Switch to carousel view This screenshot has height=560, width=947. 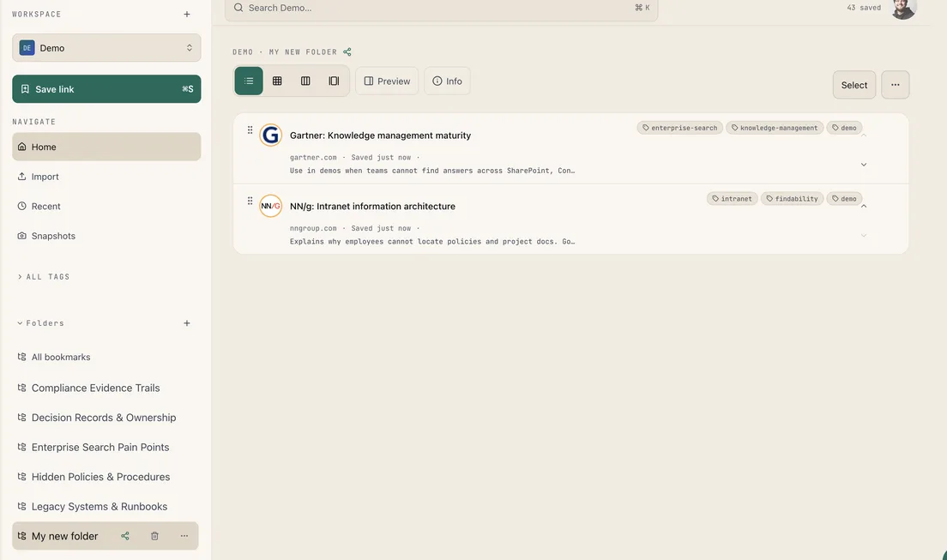point(334,81)
